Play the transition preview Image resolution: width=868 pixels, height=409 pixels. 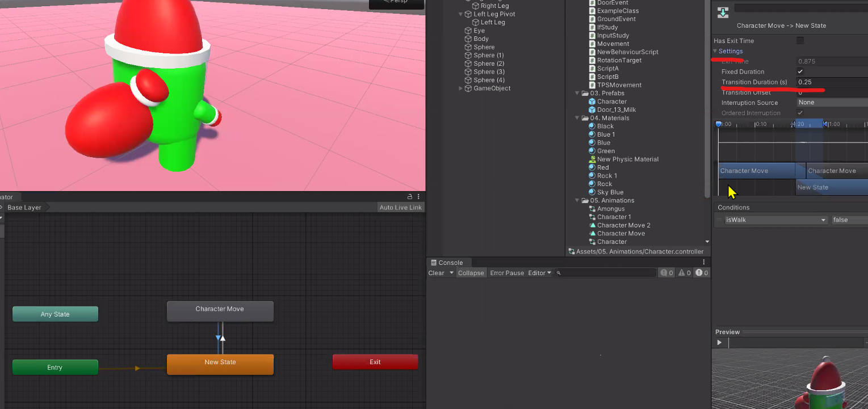click(720, 343)
